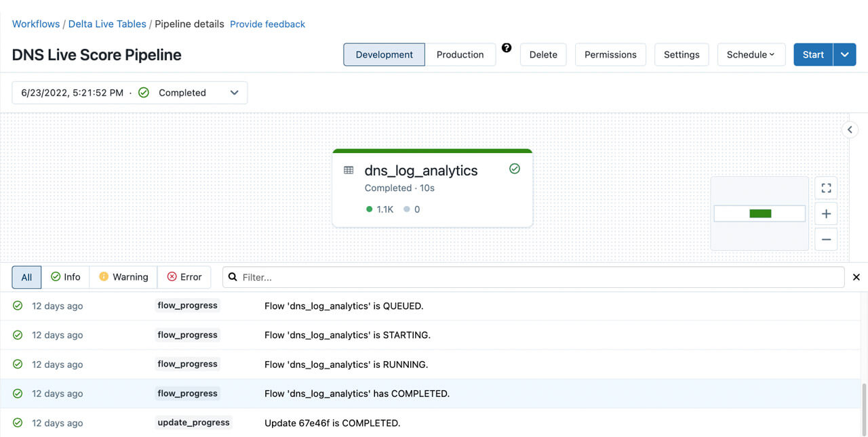Show only Error events
The height and width of the screenshot is (437, 868).
click(x=184, y=277)
